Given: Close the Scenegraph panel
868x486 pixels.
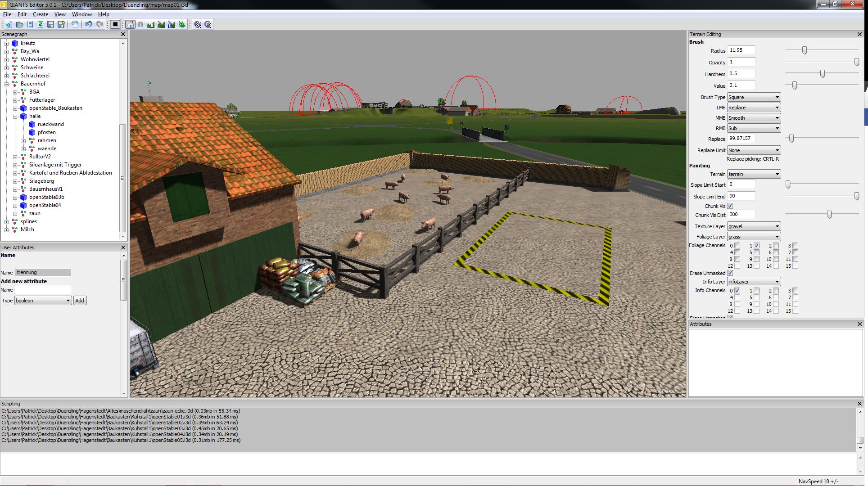Looking at the screenshot, I should (x=123, y=34).
